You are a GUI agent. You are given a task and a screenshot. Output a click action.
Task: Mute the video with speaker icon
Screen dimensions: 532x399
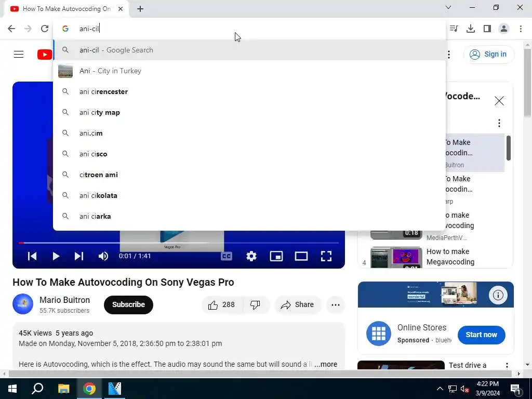(103, 256)
